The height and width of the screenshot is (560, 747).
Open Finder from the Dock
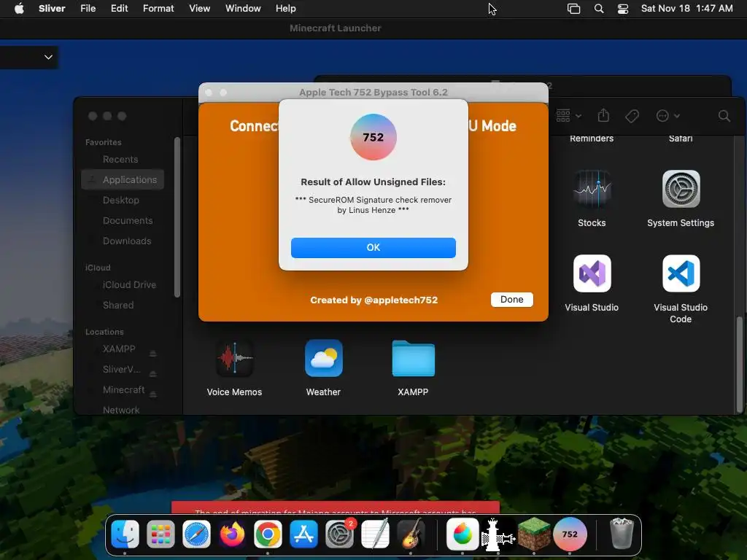click(125, 534)
